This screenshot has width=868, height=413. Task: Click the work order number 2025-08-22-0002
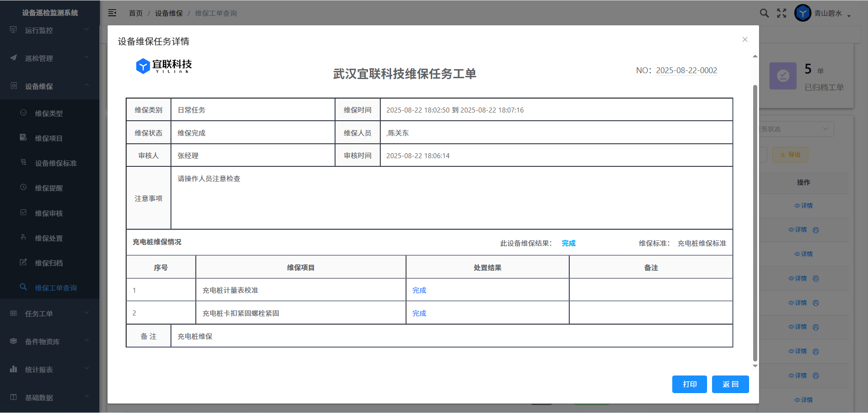pyautogui.click(x=686, y=70)
